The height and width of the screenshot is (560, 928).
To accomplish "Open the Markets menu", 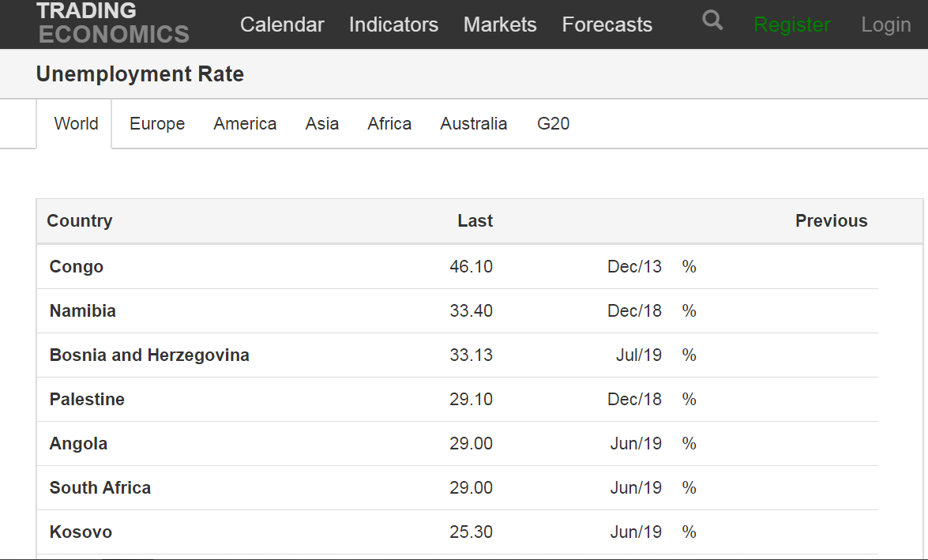I will 500,24.
